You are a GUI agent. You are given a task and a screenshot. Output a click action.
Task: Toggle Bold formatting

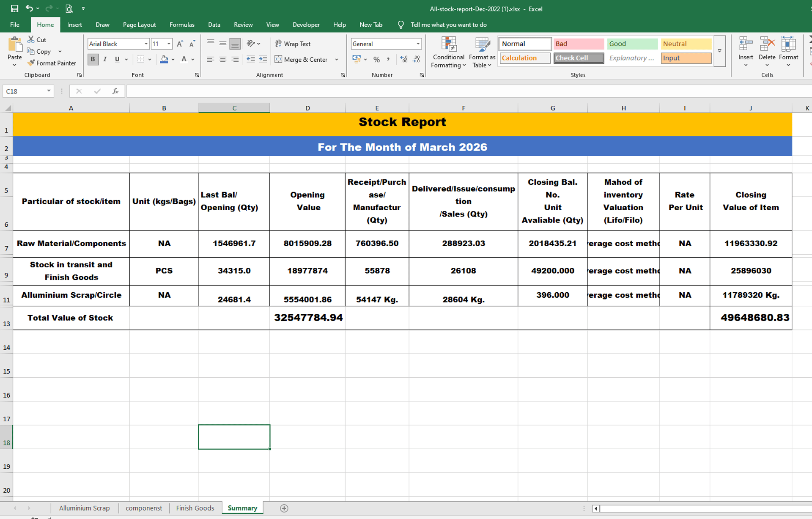click(93, 59)
